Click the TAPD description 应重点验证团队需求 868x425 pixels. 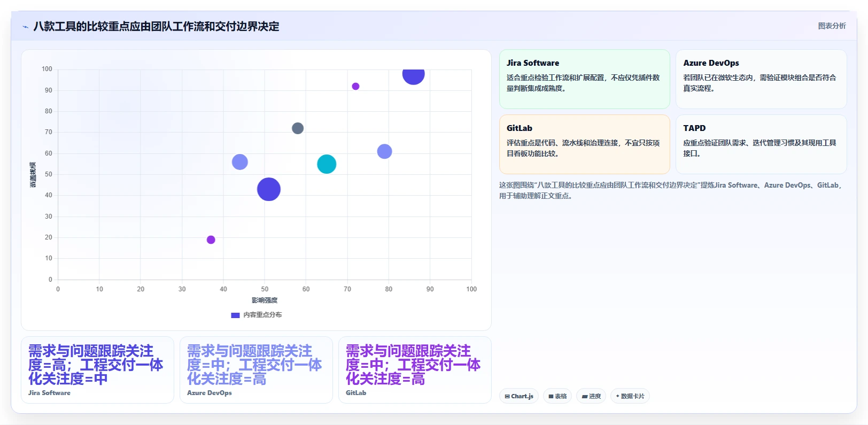coord(759,148)
